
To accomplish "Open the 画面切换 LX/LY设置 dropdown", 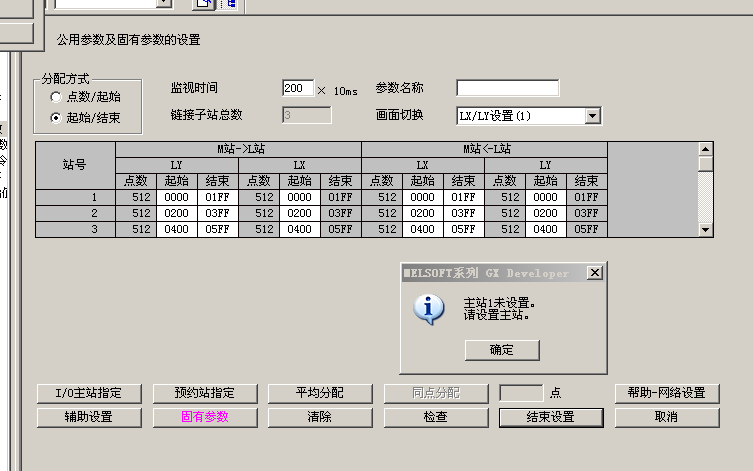I will 592,116.
